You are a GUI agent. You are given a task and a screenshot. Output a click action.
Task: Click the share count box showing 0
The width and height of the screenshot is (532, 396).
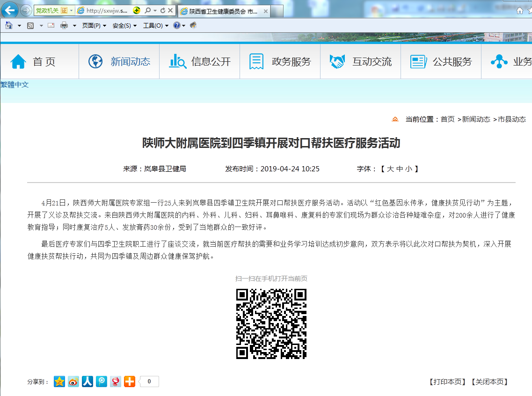click(x=149, y=381)
